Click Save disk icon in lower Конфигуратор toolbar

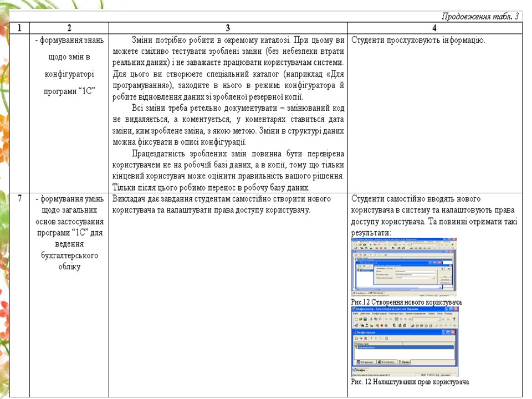pyautogui.click(x=364, y=320)
